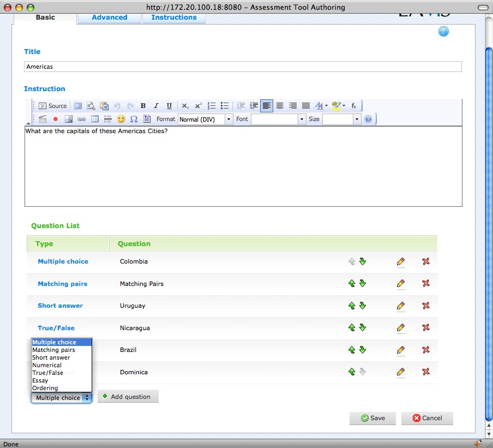
Task: Insert a horizontal line
Action: coord(108,119)
